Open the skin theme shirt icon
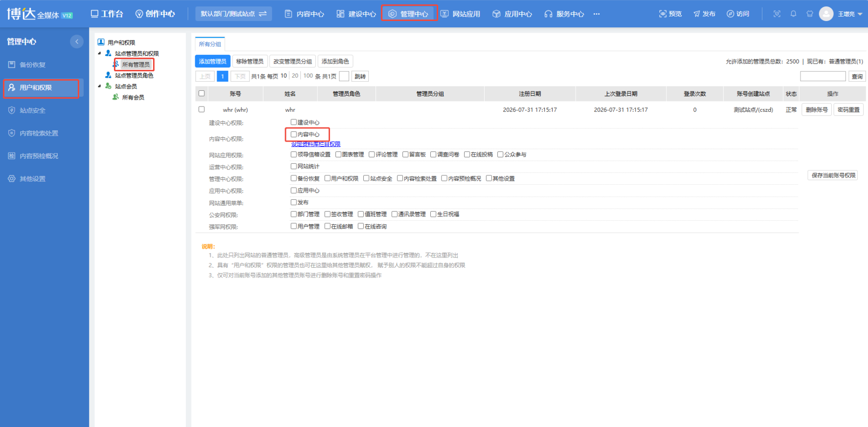 (x=810, y=14)
